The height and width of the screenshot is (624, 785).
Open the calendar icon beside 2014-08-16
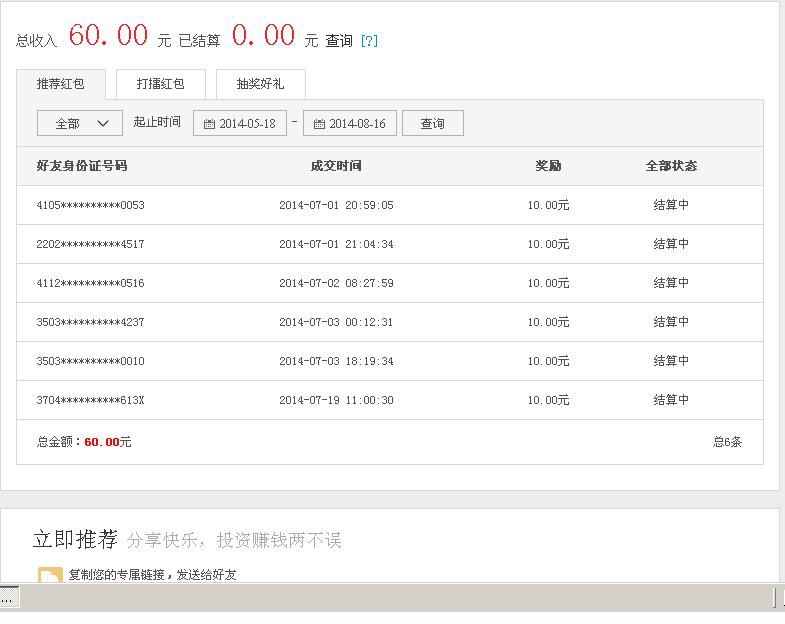[x=319, y=124]
